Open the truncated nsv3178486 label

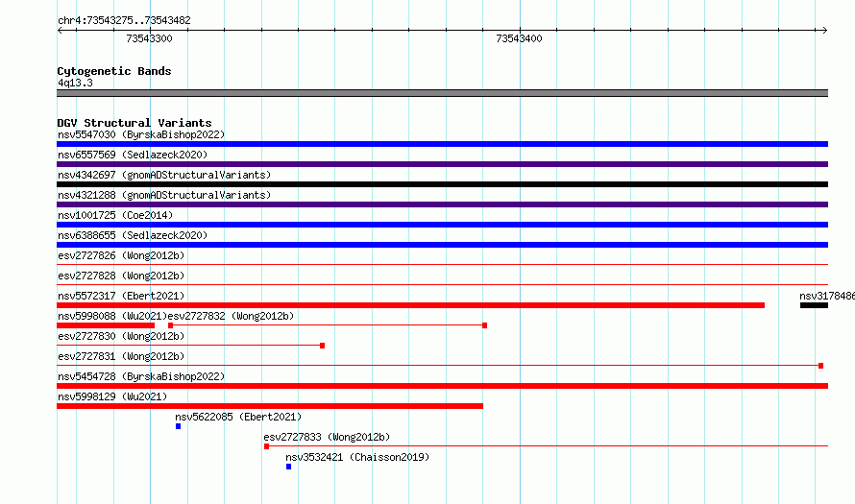pyautogui.click(x=827, y=296)
